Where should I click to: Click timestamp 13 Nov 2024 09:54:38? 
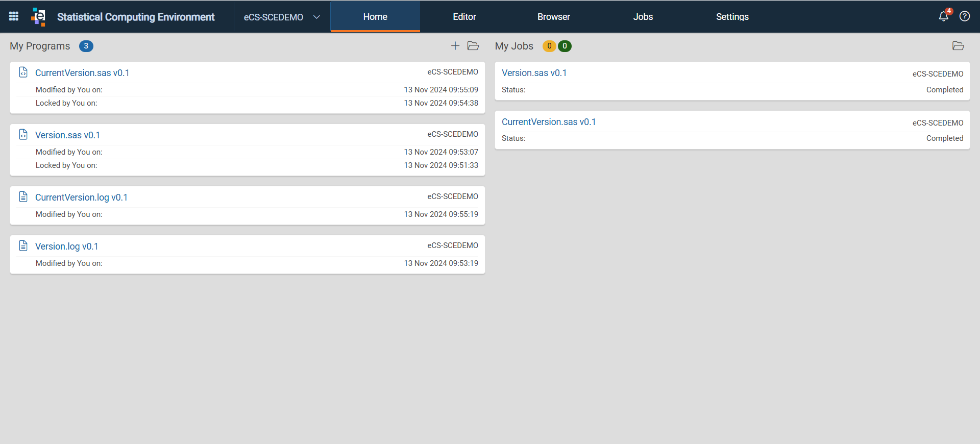(x=441, y=103)
